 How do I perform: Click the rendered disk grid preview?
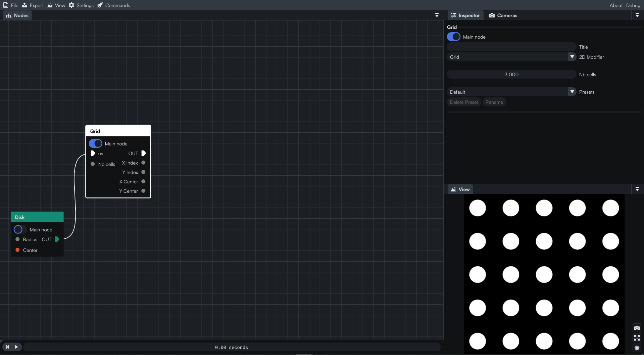coord(544,274)
